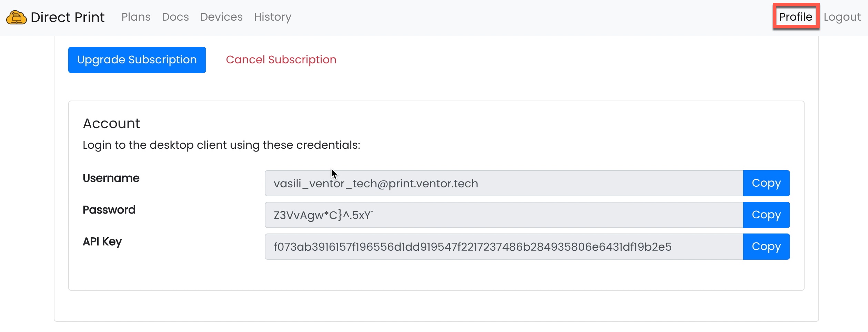
Task: Click the Direct Print cloud logo icon
Action: click(x=16, y=17)
